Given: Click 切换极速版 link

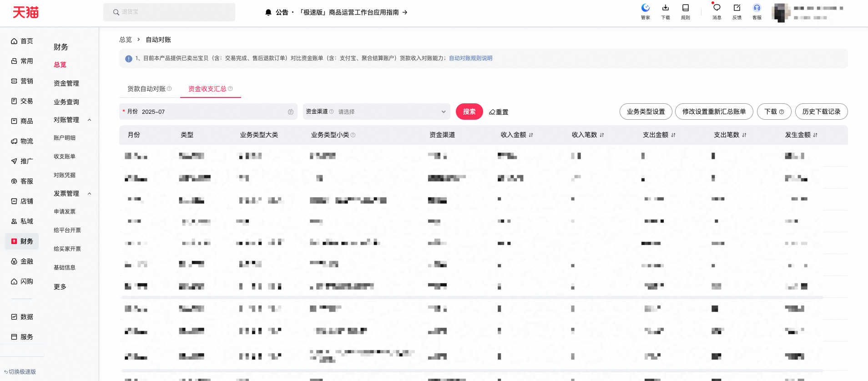Looking at the screenshot, I should pyautogui.click(x=20, y=372).
